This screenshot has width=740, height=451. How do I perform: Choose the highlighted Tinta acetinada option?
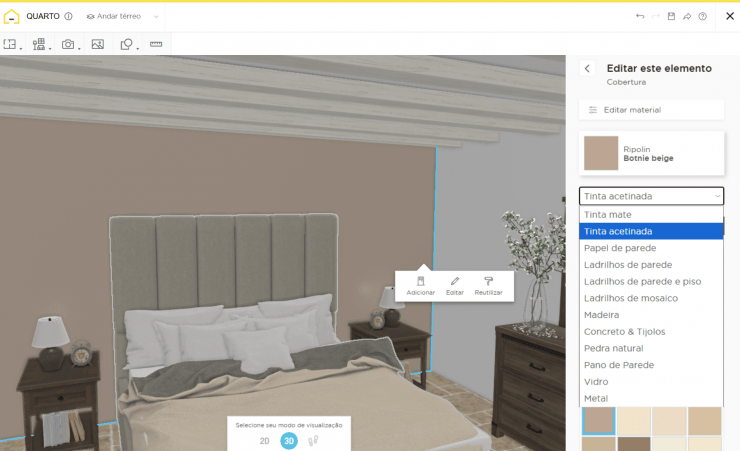tap(651, 231)
